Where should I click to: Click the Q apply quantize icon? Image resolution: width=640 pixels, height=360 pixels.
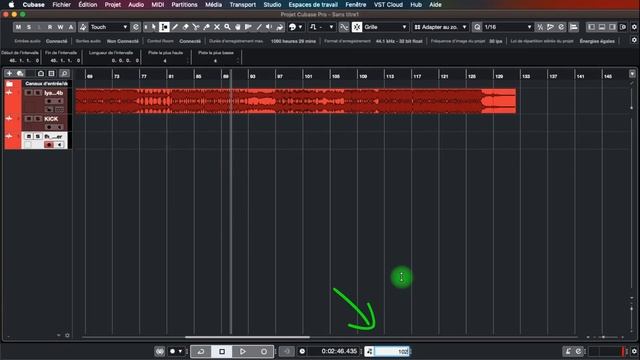[x=477, y=27]
